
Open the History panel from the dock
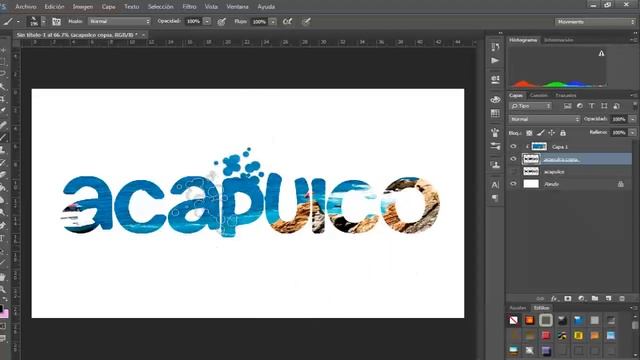[x=495, y=47]
